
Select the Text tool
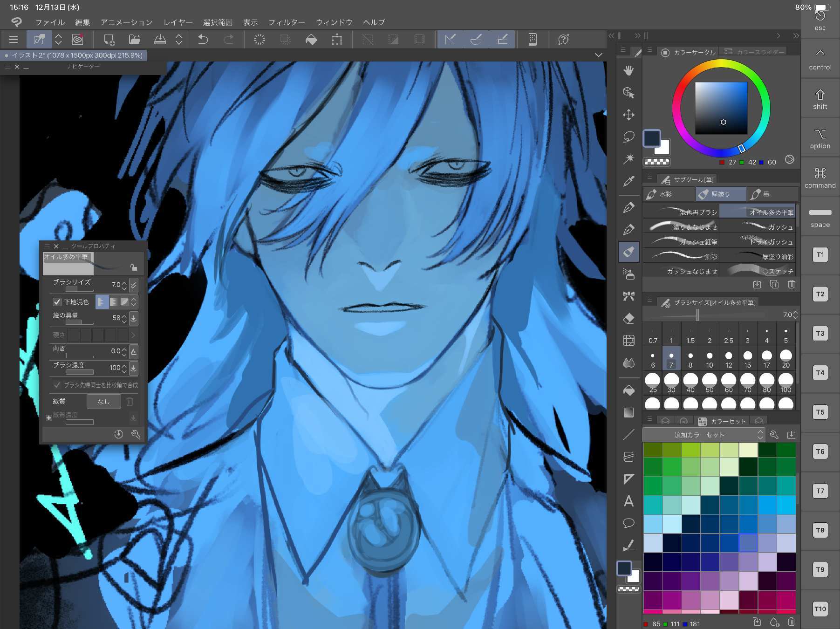628,501
